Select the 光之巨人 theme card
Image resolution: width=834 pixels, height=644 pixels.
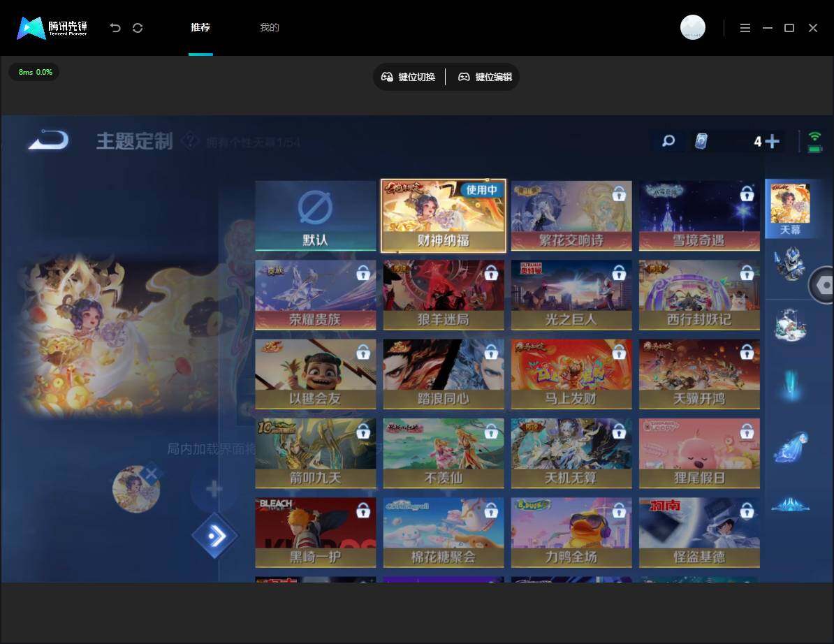pyautogui.click(x=571, y=295)
